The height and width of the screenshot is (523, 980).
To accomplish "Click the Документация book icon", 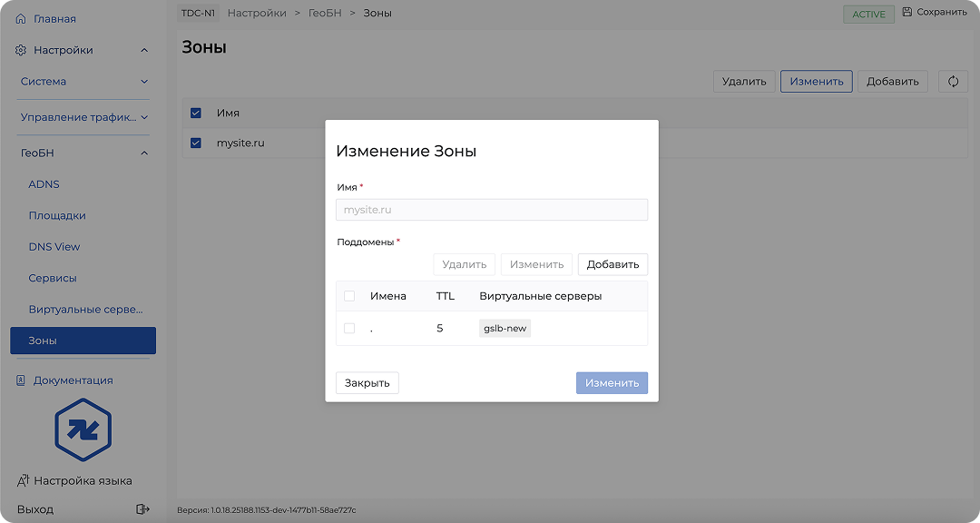I will tap(21, 380).
